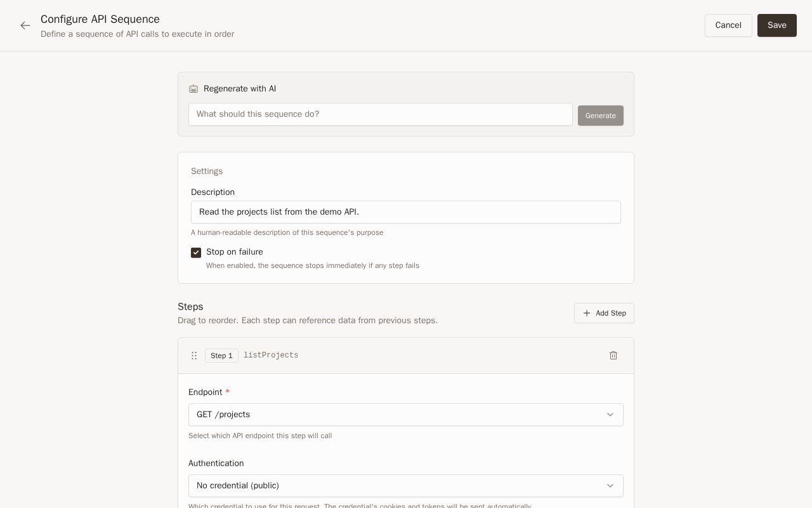Click the Steps section heading
The height and width of the screenshot is (508, 812).
pos(190,307)
